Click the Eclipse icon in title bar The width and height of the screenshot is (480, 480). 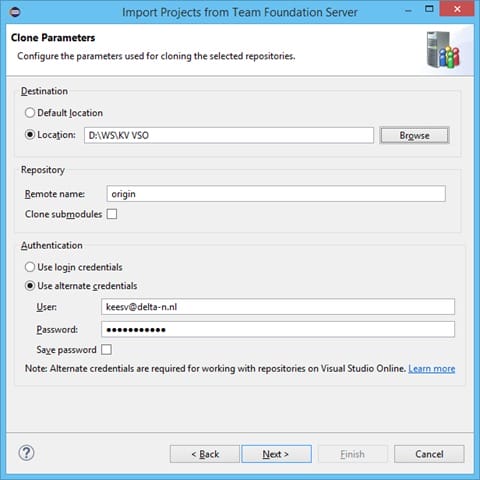click(x=15, y=12)
